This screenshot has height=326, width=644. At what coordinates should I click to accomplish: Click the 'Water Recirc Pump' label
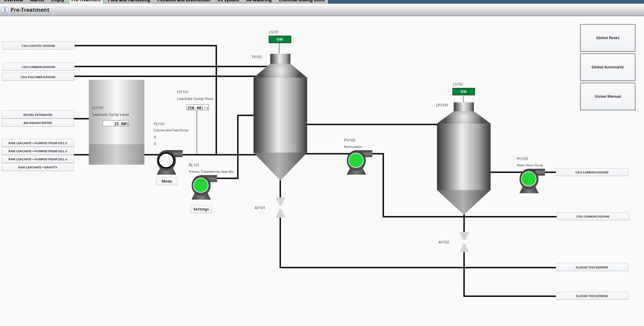click(x=530, y=165)
